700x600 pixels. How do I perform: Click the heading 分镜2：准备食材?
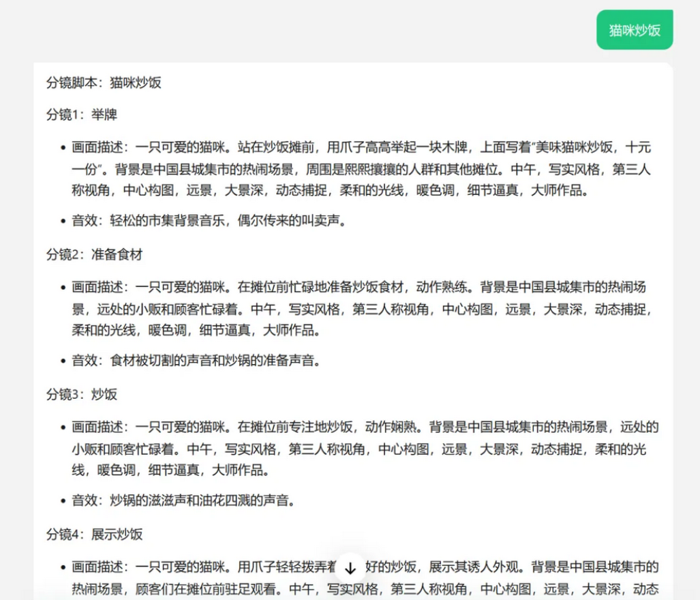pos(94,254)
